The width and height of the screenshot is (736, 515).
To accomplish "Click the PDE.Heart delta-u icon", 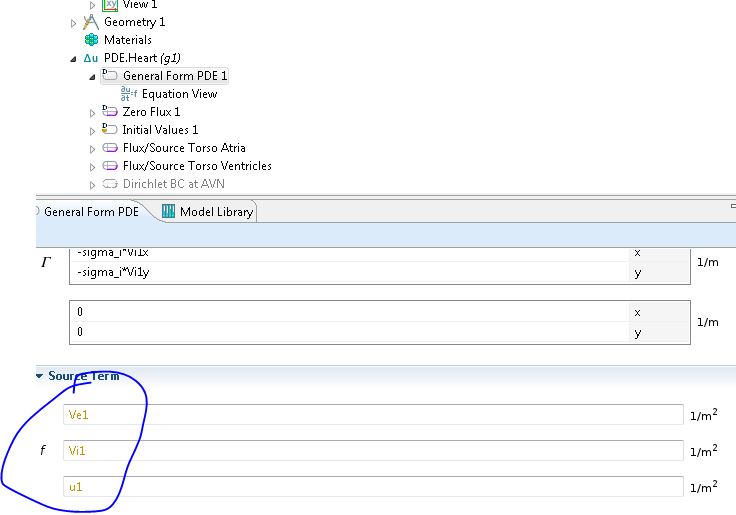I will pyautogui.click(x=91, y=58).
